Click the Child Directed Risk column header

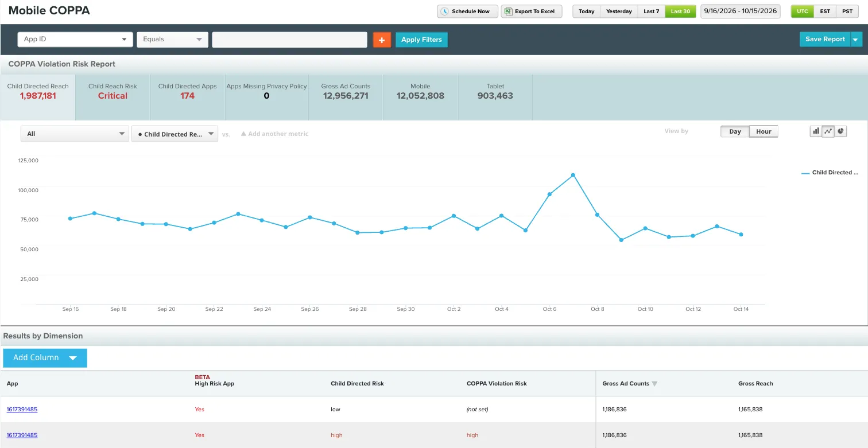pos(357,384)
